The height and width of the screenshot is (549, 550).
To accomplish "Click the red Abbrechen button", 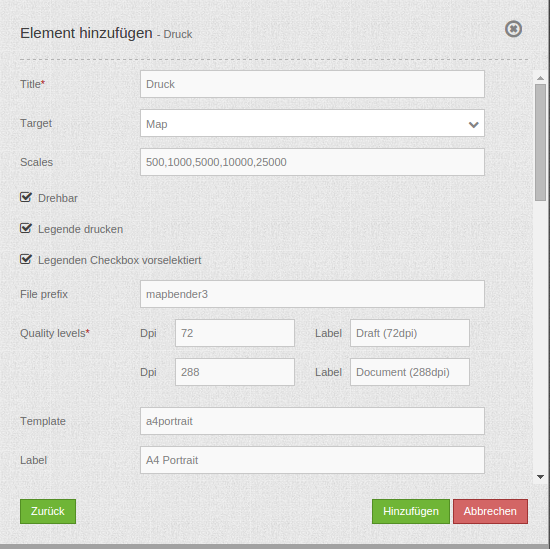I will [490, 511].
